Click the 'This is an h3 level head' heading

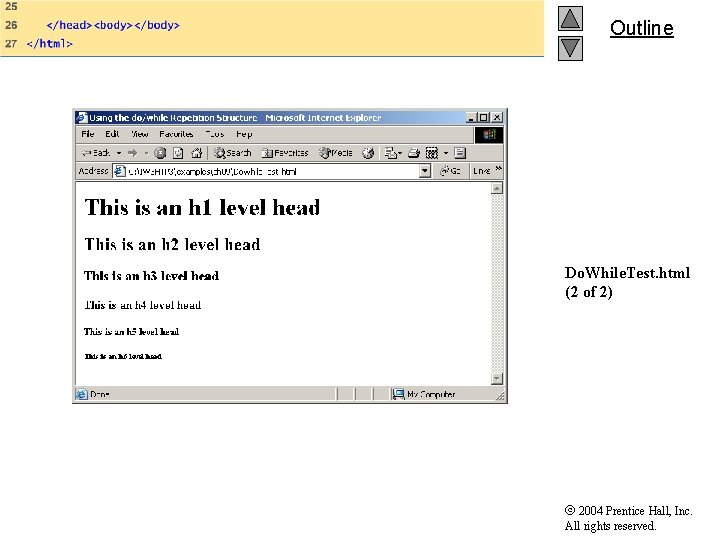(x=152, y=276)
